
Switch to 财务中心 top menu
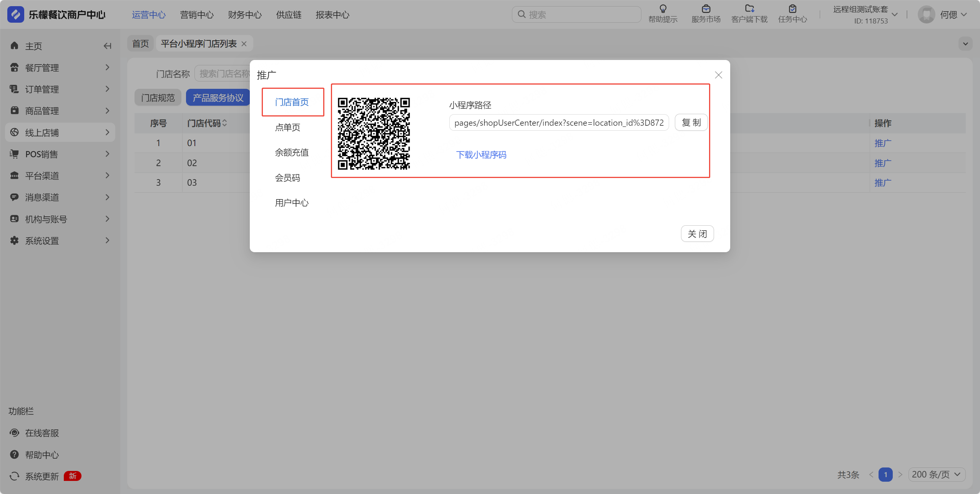245,15
